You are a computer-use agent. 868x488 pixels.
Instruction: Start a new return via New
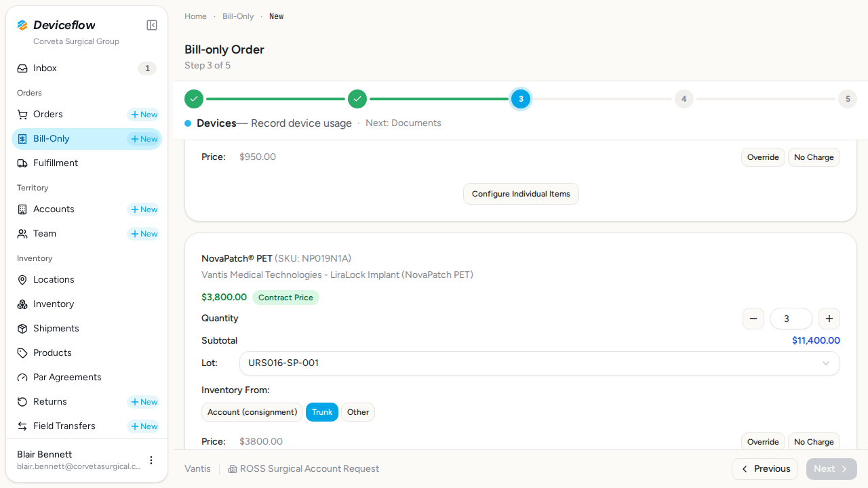tap(144, 402)
